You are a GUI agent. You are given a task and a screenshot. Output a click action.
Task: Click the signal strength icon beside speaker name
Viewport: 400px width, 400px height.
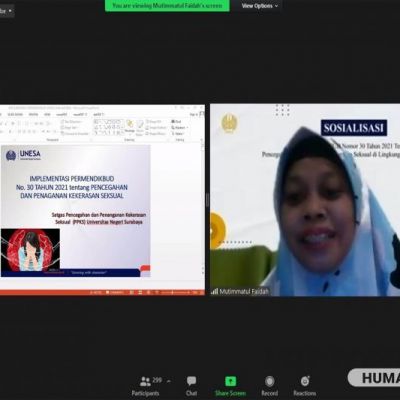tap(214, 292)
